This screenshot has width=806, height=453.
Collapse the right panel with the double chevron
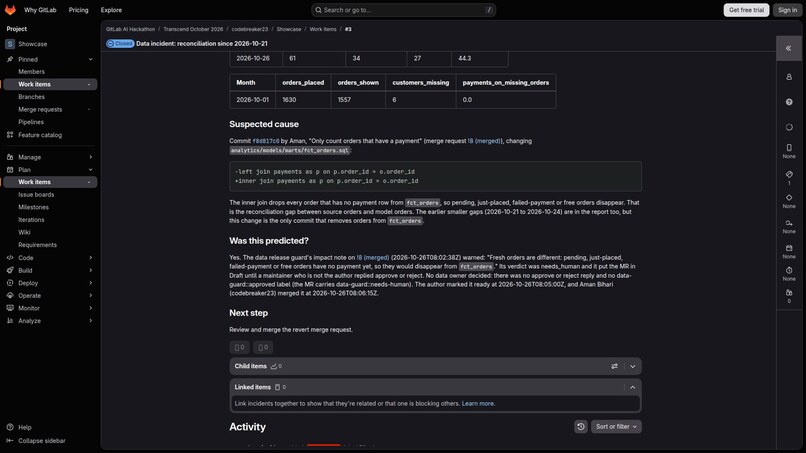789,48
